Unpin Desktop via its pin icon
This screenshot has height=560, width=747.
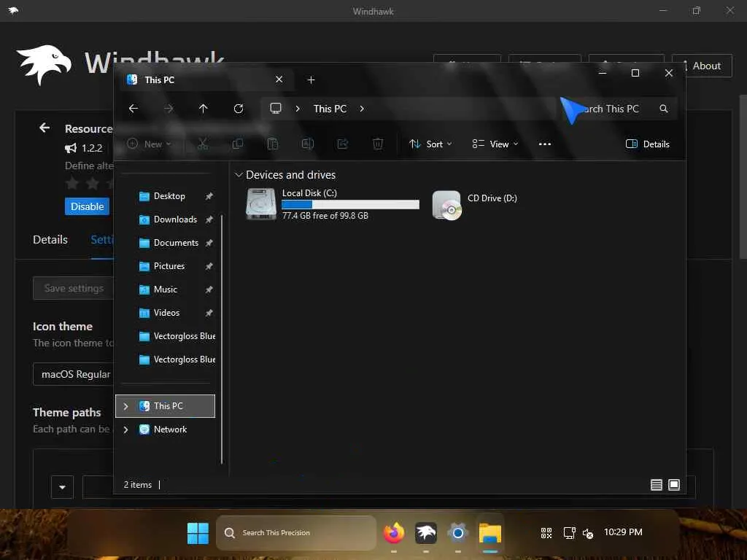pyautogui.click(x=209, y=196)
